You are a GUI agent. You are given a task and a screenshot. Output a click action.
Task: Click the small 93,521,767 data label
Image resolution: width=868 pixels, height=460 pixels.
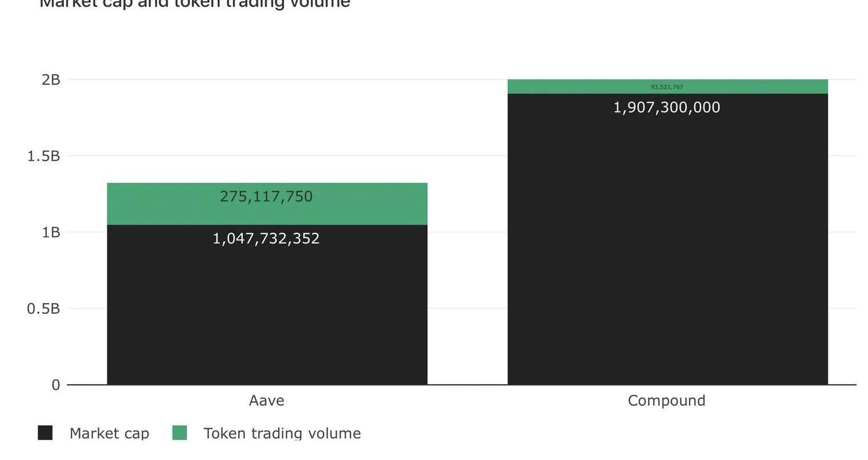[667, 87]
